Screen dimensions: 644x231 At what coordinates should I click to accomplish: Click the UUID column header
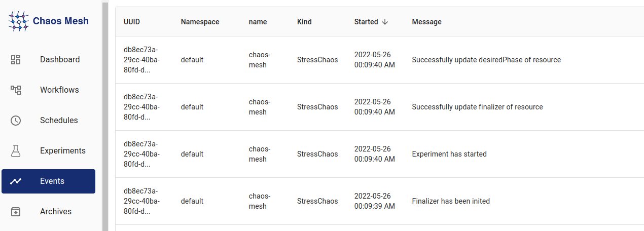click(x=132, y=22)
